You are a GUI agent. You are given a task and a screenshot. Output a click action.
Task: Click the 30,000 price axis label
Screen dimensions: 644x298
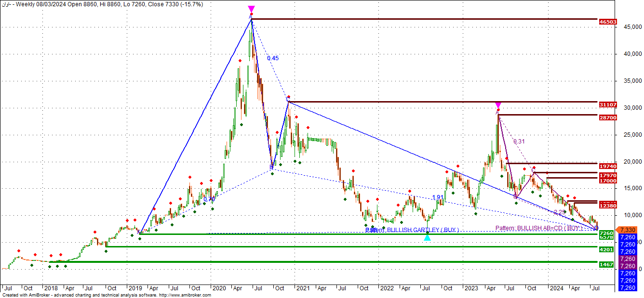[x=632, y=108]
